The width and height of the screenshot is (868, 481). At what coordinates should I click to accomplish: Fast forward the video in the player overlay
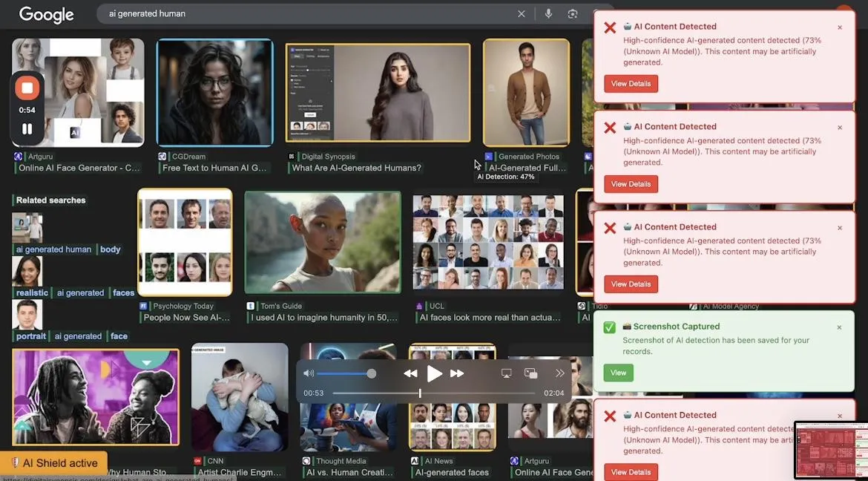click(x=457, y=373)
